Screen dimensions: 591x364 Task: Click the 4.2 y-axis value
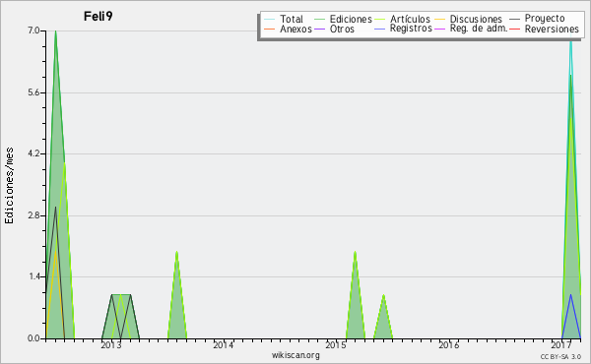tap(33, 153)
